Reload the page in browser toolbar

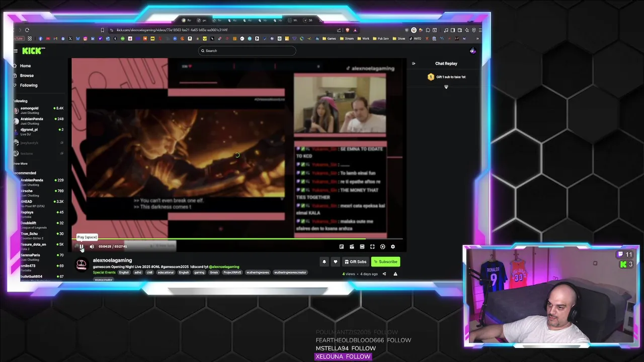coord(27,30)
